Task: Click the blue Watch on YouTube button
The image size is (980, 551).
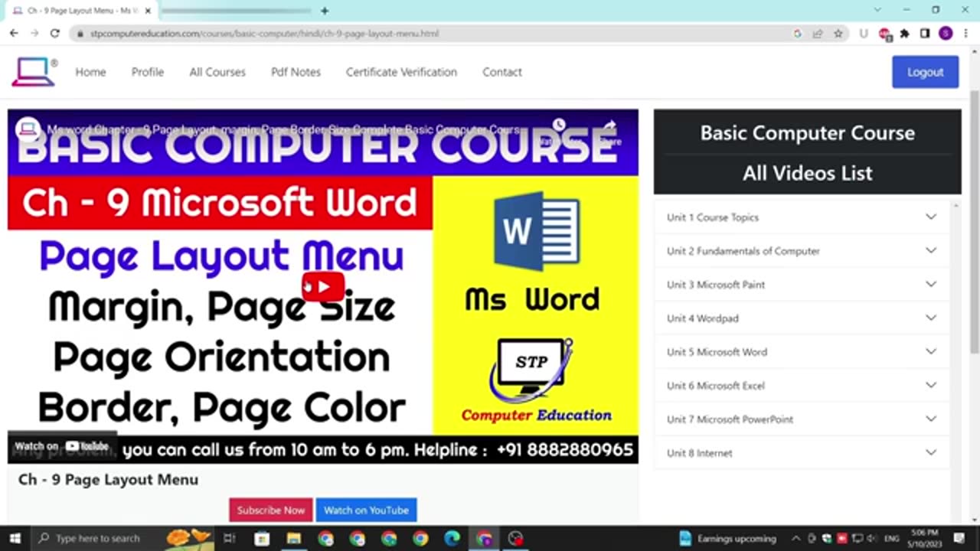Action: click(x=366, y=510)
